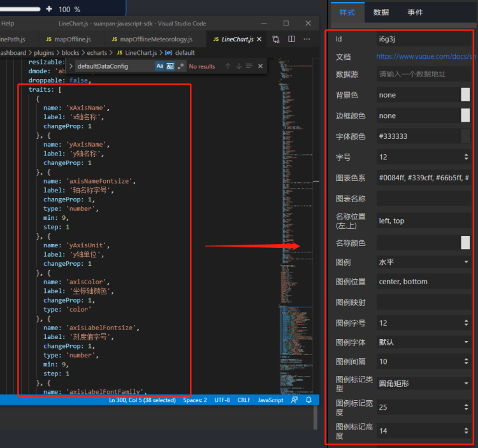Toggle regular expression search option
Viewport: 478px width, 448px height.
pos(180,66)
